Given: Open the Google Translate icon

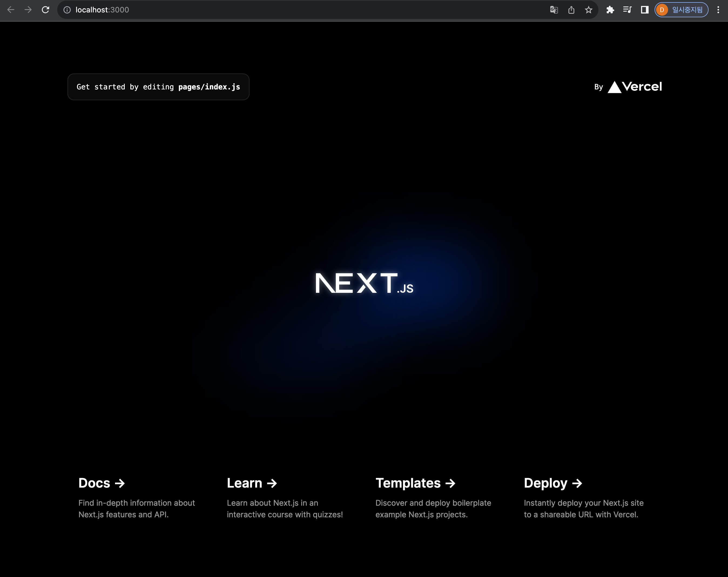Looking at the screenshot, I should pos(554,10).
